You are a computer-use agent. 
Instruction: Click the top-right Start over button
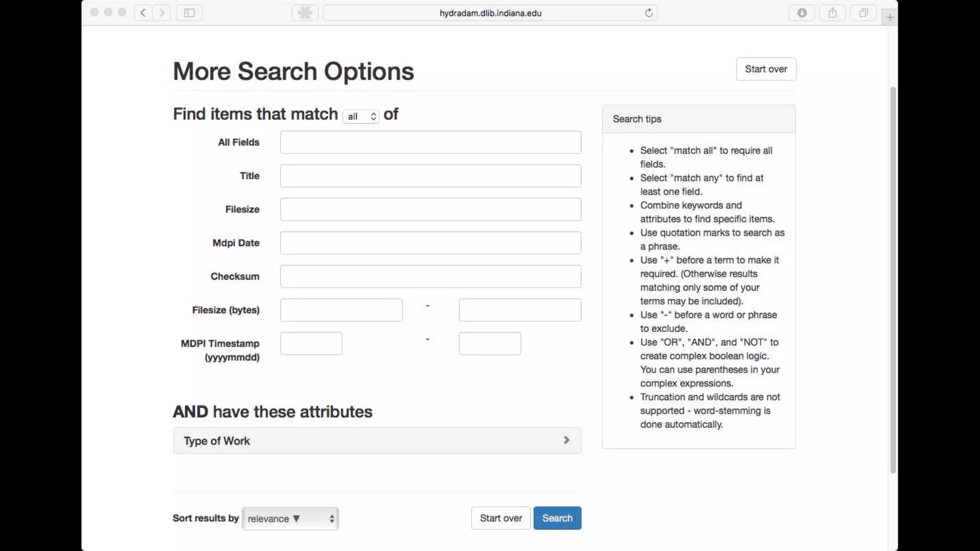(766, 69)
